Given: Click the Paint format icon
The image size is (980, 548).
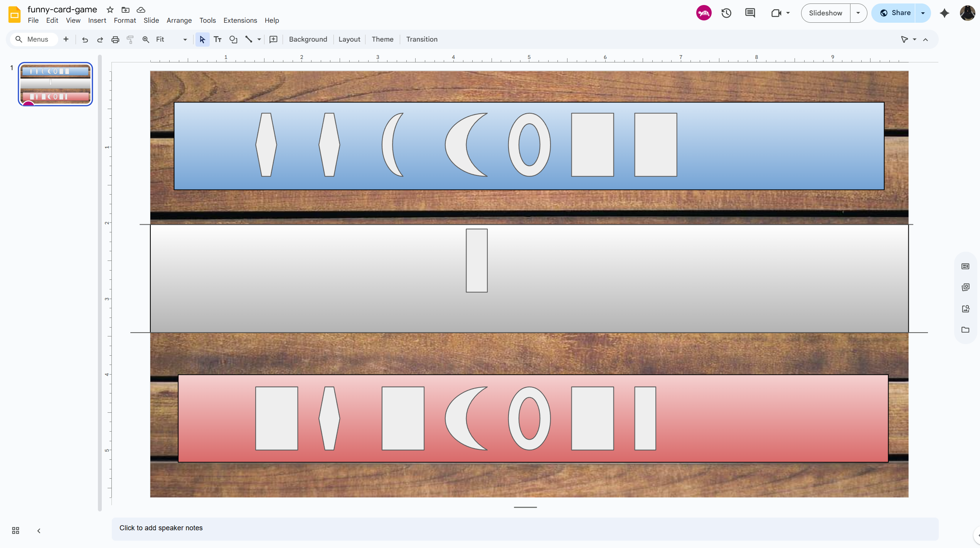Looking at the screenshot, I should pos(130,39).
